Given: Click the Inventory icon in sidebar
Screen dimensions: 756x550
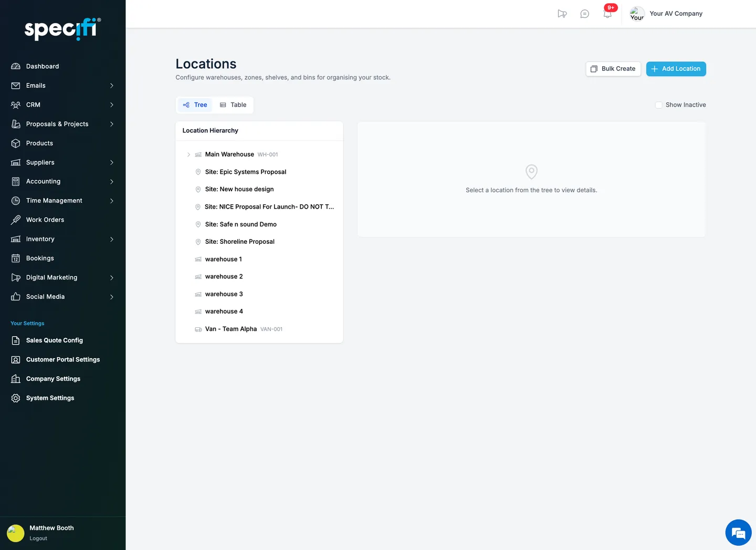Looking at the screenshot, I should (16, 239).
